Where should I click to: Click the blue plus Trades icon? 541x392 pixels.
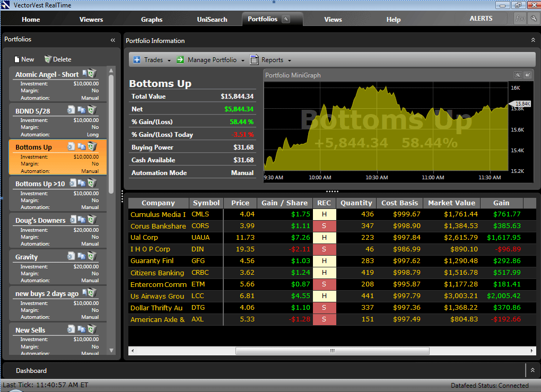pos(137,59)
